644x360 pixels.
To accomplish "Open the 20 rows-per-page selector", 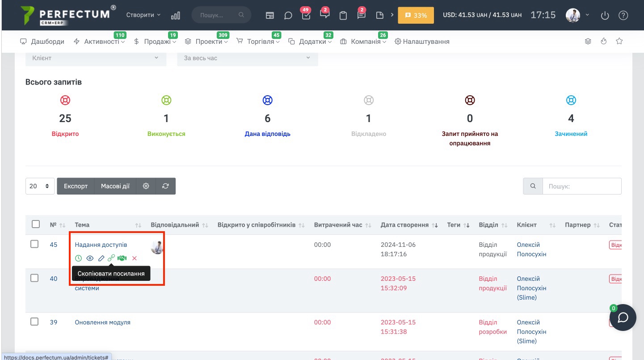I will click(40, 186).
